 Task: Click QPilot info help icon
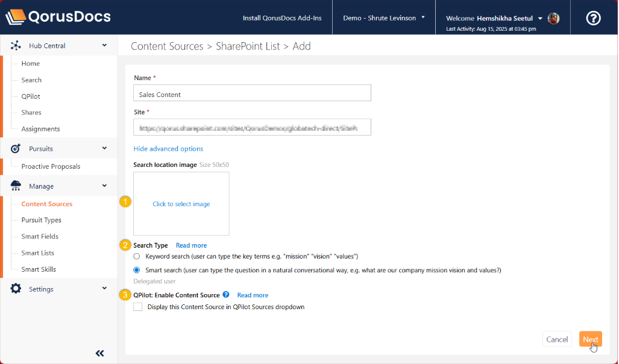click(226, 295)
